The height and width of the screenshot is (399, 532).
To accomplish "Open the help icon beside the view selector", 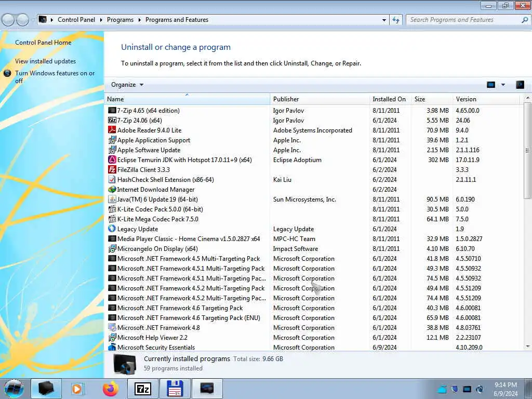I will pos(520,85).
